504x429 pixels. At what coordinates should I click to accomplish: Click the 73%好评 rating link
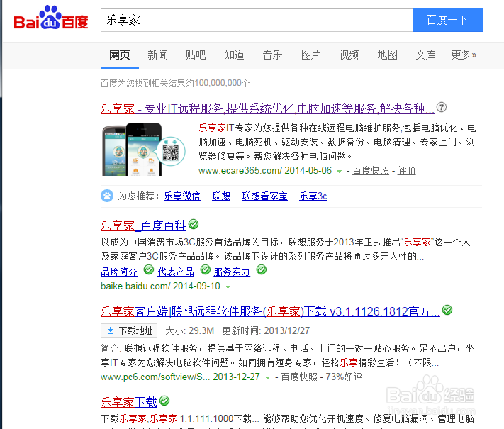click(344, 377)
